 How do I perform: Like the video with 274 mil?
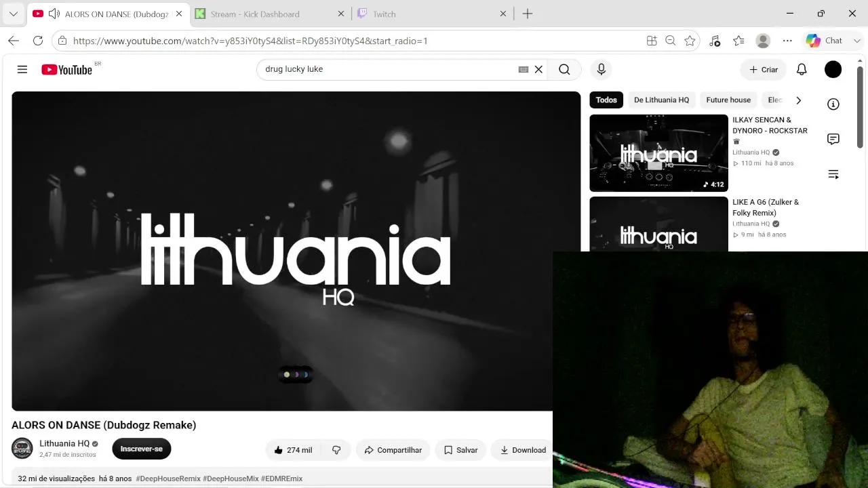(x=293, y=450)
